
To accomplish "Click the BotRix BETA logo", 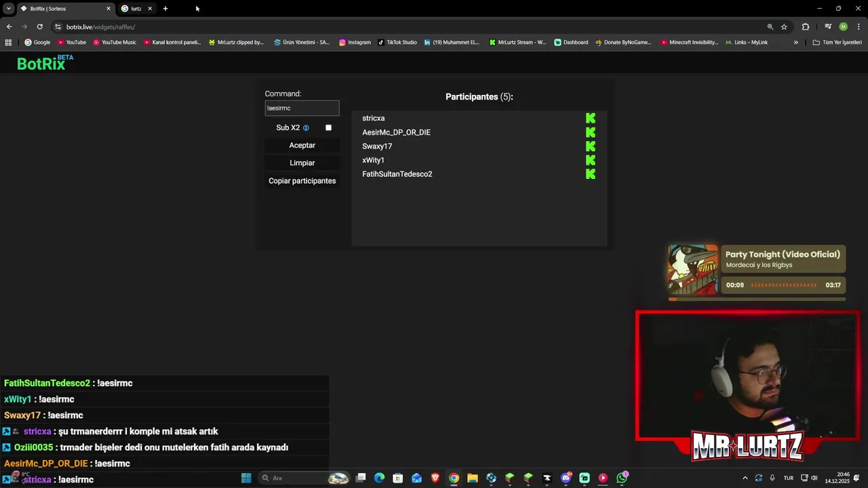I will pyautogui.click(x=45, y=62).
